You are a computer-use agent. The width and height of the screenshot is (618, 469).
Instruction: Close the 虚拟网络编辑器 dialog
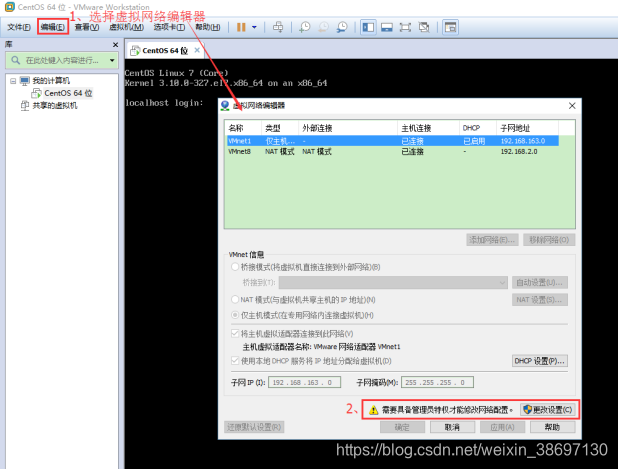pyautogui.click(x=572, y=106)
